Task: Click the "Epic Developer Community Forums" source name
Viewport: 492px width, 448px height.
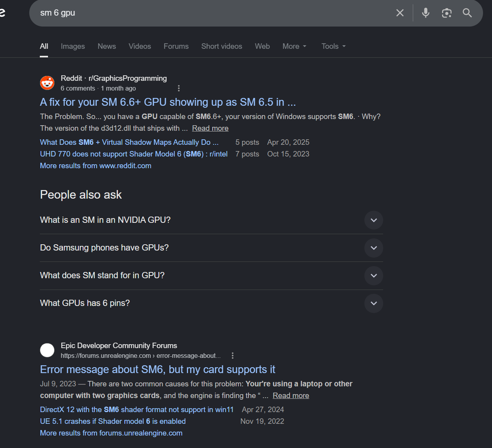Action: [x=119, y=346]
